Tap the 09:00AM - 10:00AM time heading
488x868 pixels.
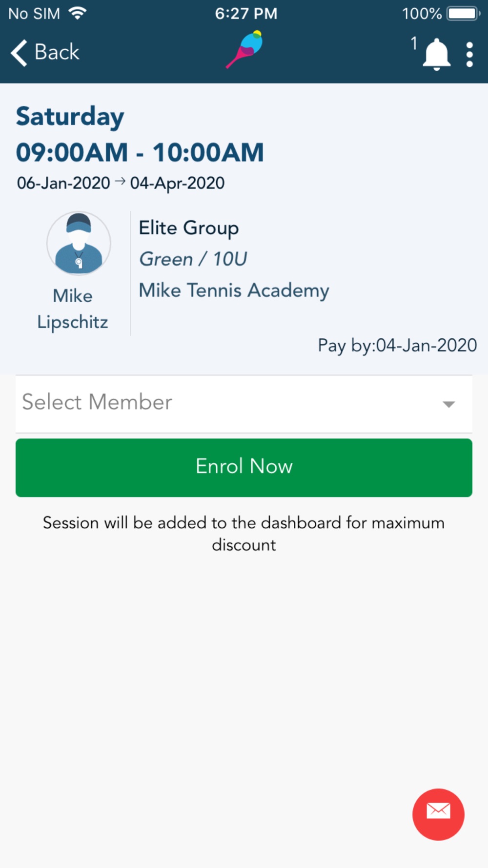coord(140,152)
